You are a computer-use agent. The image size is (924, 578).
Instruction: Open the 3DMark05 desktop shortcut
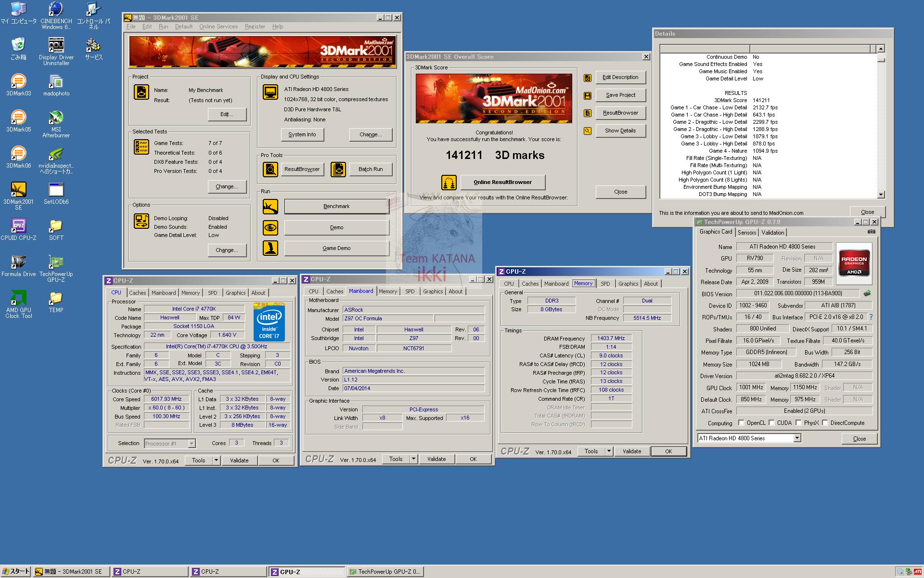18,121
